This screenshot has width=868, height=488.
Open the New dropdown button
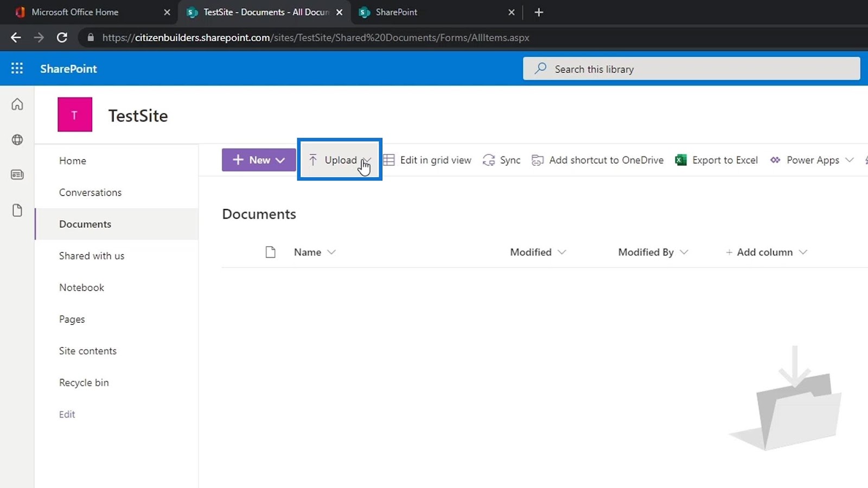(259, 160)
